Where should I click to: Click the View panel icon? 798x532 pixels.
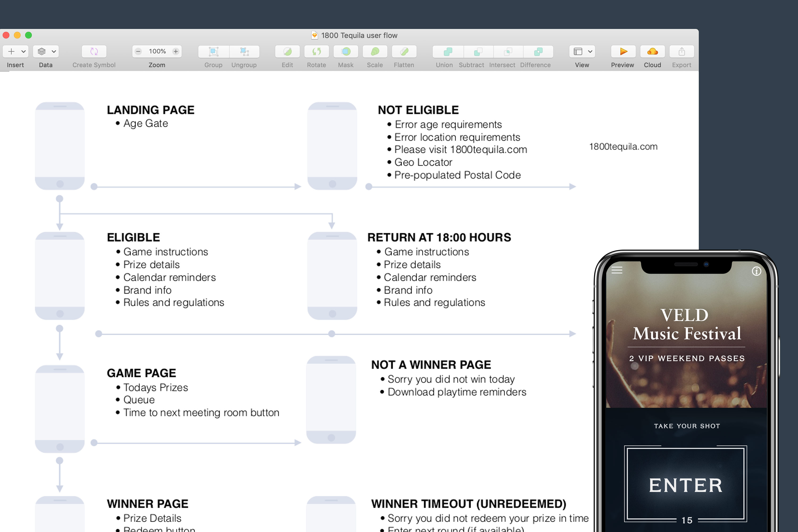578,52
